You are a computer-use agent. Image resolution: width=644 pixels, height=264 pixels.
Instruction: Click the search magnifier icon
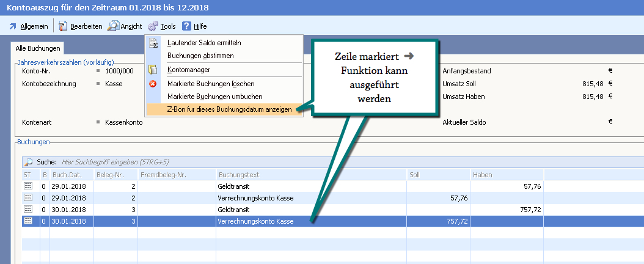click(x=28, y=163)
